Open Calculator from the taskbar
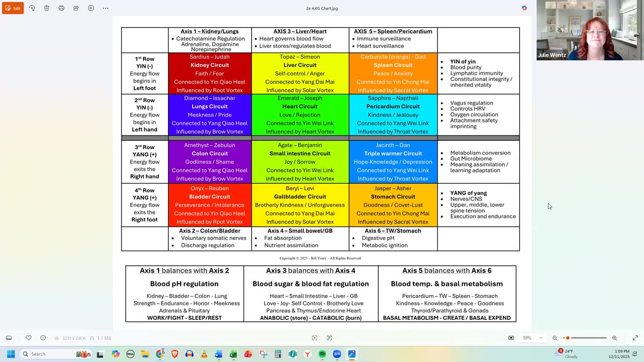644x362 pixels. [x=278, y=354]
